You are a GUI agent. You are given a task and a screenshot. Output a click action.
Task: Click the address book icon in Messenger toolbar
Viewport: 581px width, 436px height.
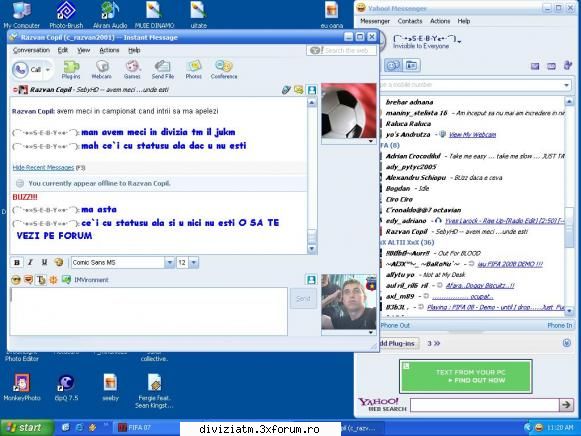pos(411,66)
